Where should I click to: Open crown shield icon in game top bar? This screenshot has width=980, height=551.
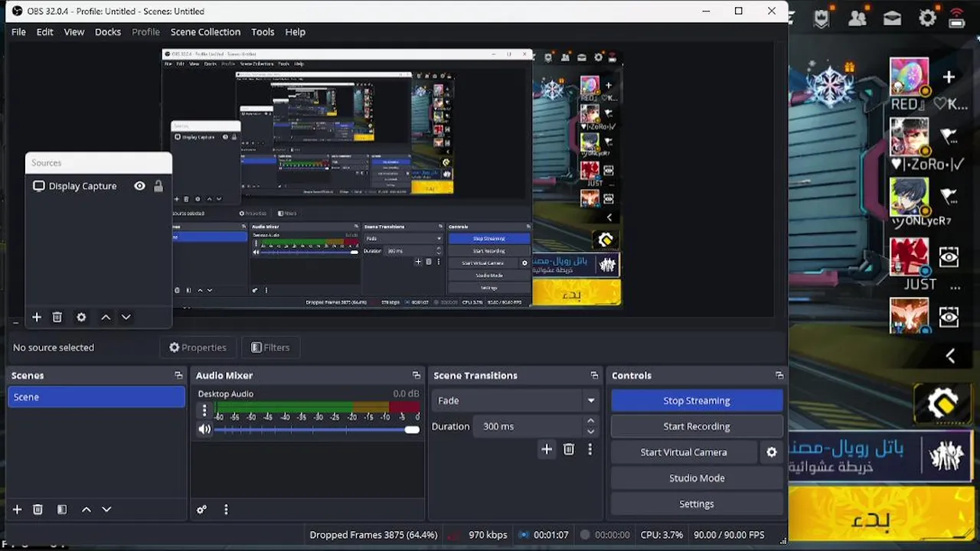pos(822,18)
